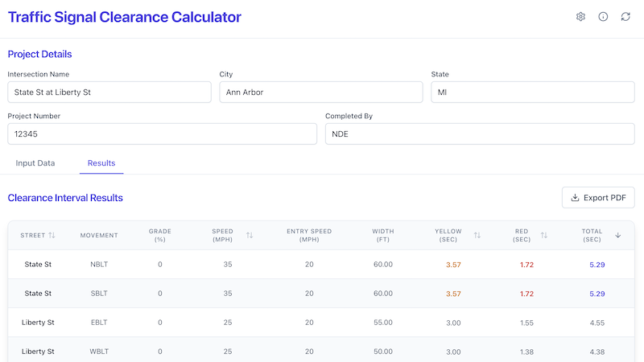This screenshot has width=644, height=362.
Task: Sort by Yellow (SEC) column arrows
Action: [477, 235]
